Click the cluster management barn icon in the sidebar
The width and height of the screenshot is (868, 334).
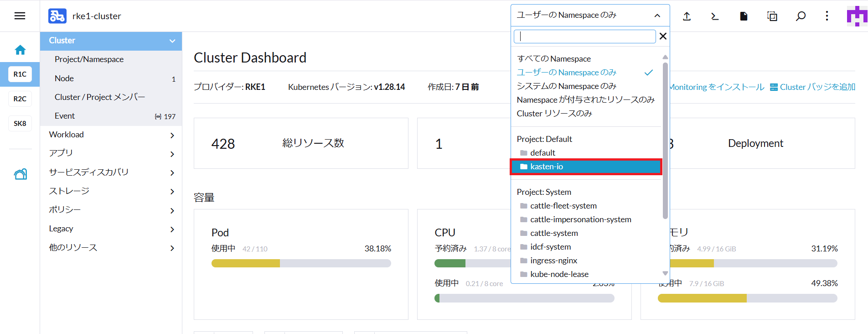20,174
